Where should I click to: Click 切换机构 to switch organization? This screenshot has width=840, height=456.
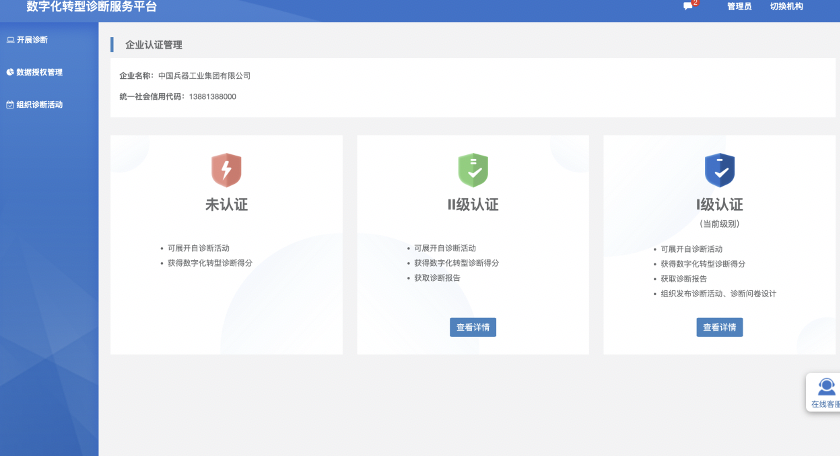pos(786,6)
